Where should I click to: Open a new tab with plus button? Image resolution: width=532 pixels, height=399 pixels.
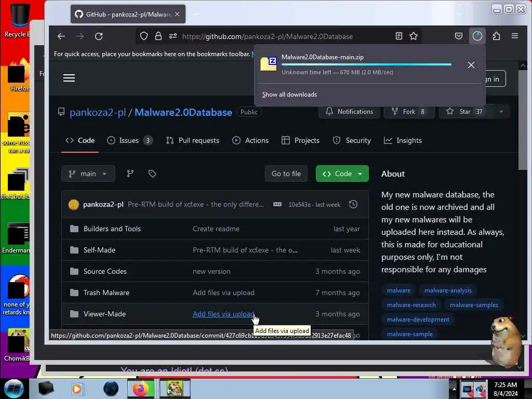197,14
